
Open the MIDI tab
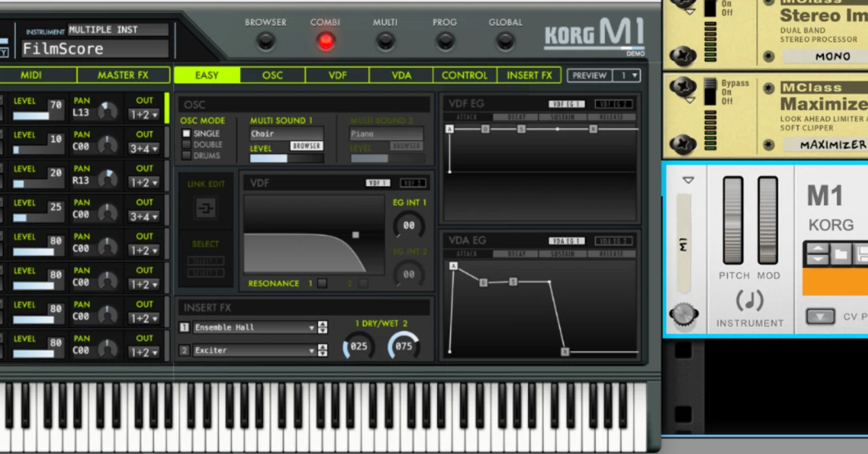point(31,75)
